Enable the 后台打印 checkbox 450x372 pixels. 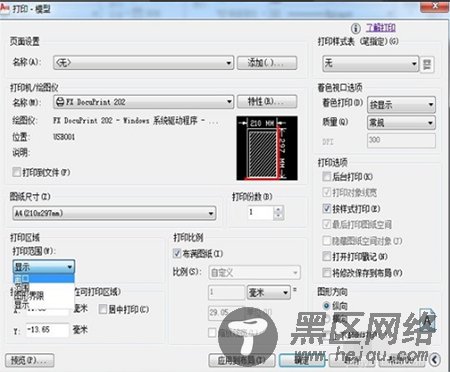pyautogui.click(x=327, y=176)
